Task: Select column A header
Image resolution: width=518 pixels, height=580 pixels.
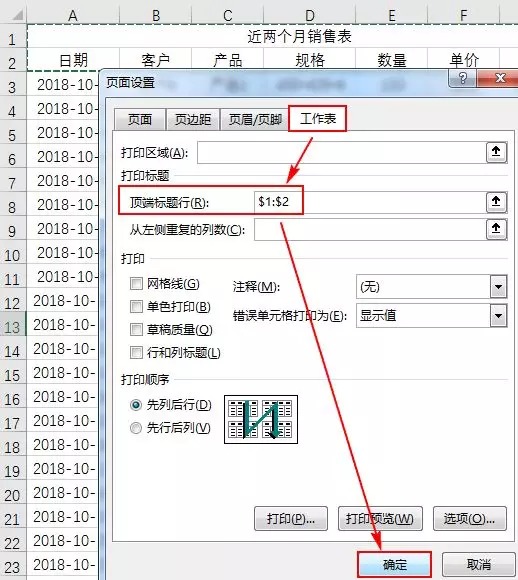Action: coord(73,16)
